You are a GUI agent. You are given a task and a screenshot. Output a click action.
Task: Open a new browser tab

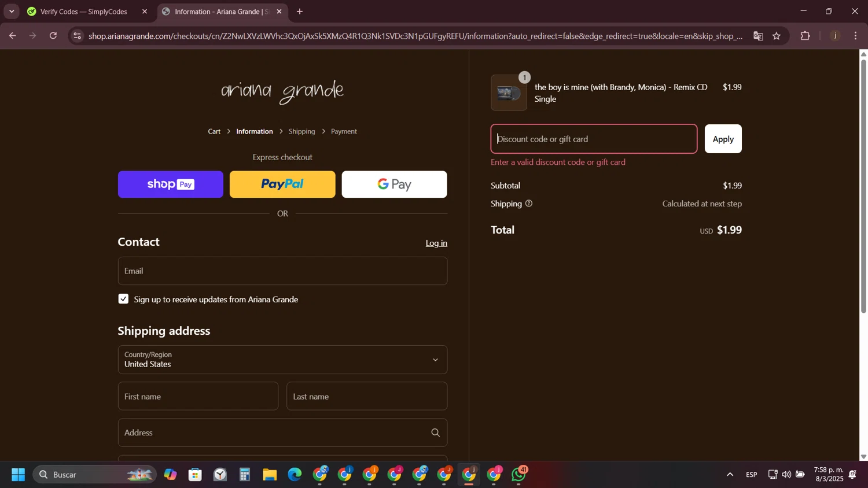(300, 12)
